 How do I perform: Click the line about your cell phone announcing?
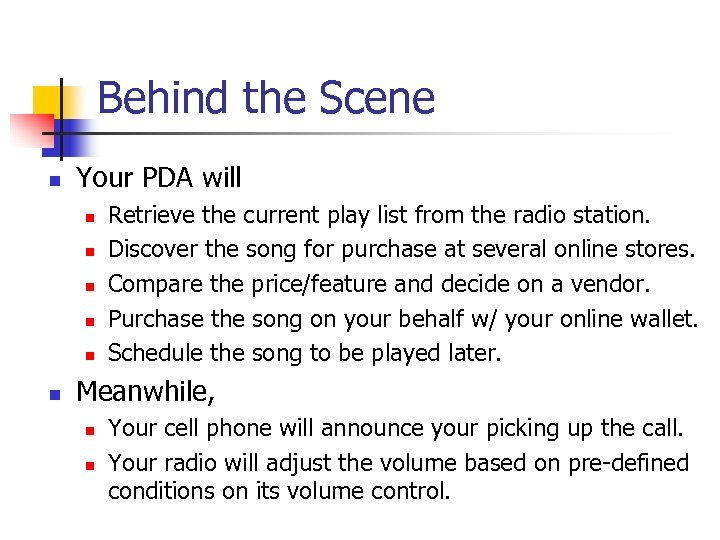pyautogui.click(x=396, y=429)
